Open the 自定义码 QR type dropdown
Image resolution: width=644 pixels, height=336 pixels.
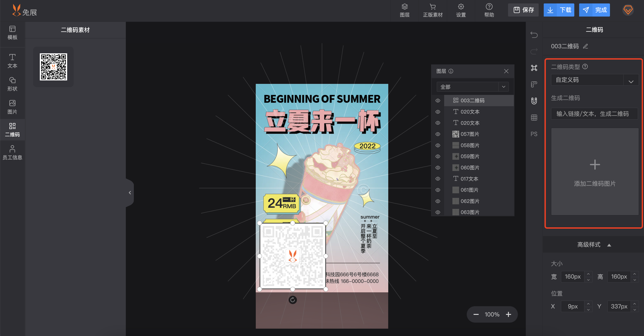(595, 80)
